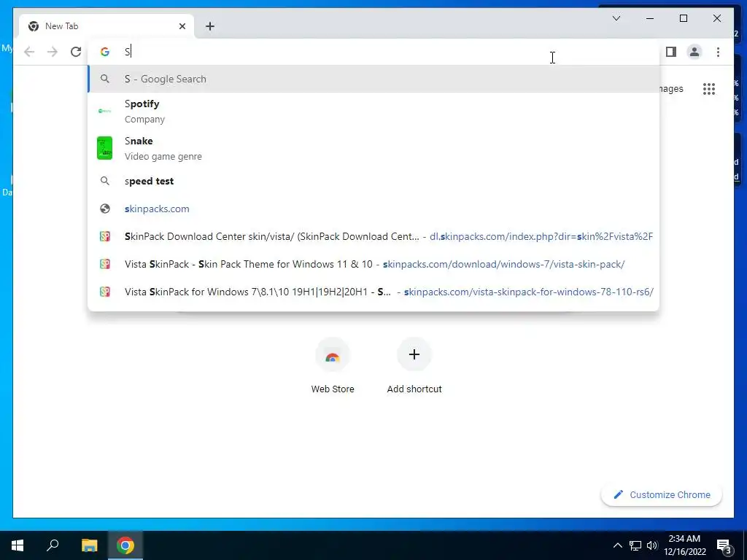This screenshot has width=747, height=560.
Task: Click the Chrome taskbar icon
Action: (125, 545)
